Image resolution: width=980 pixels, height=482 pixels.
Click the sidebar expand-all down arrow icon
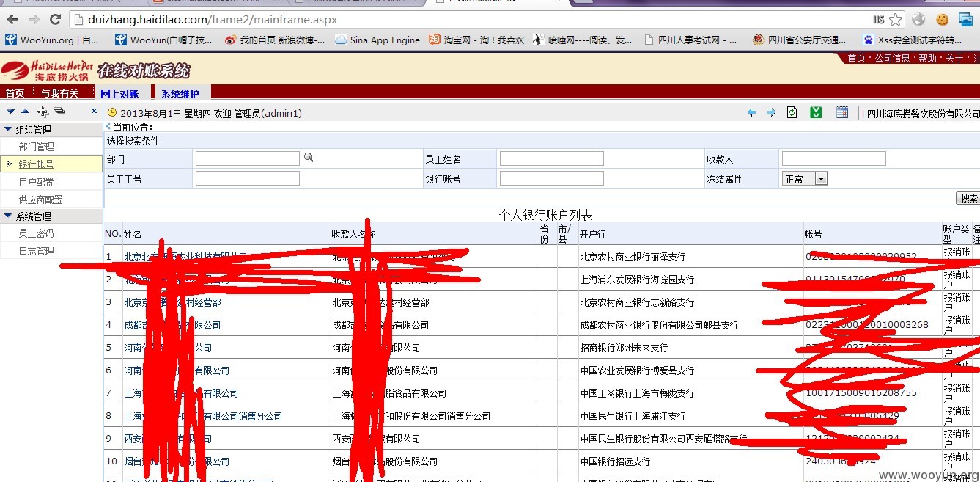[x=10, y=112]
